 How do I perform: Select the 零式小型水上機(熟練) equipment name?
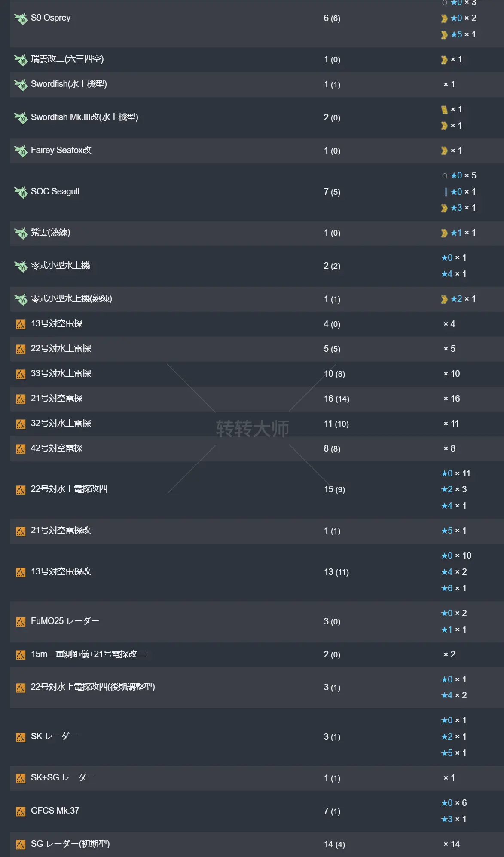point(71,299)
